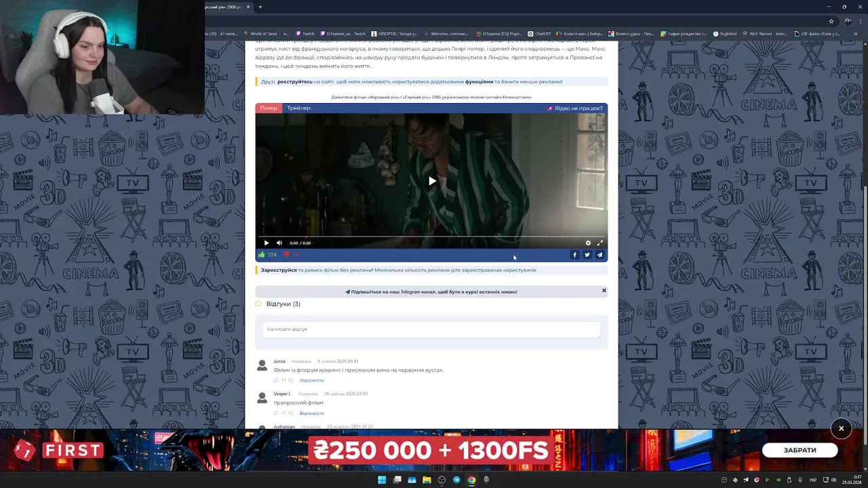Open the D1namka_ua - Twitch bookmark
868x488 pixels.
pos(342,34)
